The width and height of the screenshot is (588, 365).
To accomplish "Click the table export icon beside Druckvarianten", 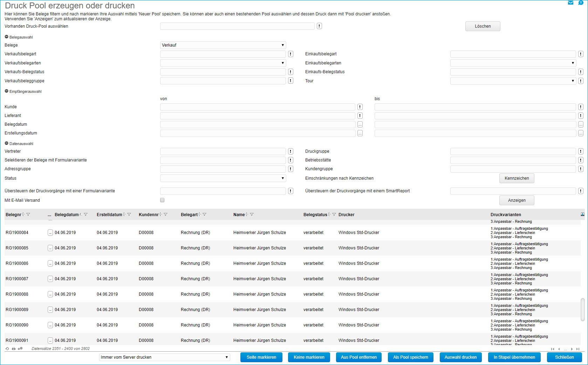I will tap(582, 214).
